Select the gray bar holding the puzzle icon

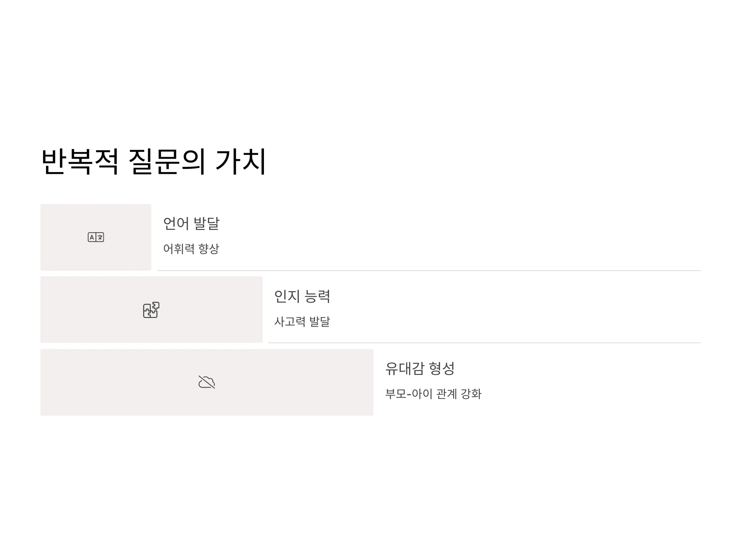pos(152,310)
